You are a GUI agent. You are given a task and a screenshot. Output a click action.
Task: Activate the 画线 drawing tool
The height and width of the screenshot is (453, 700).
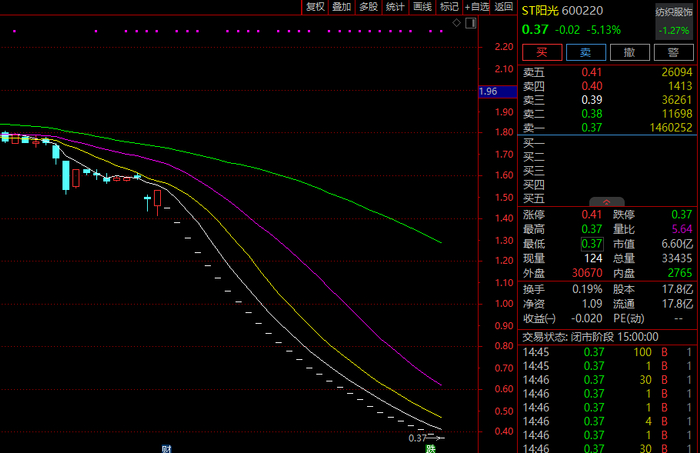pyautogui.click(x=422, y=7)
